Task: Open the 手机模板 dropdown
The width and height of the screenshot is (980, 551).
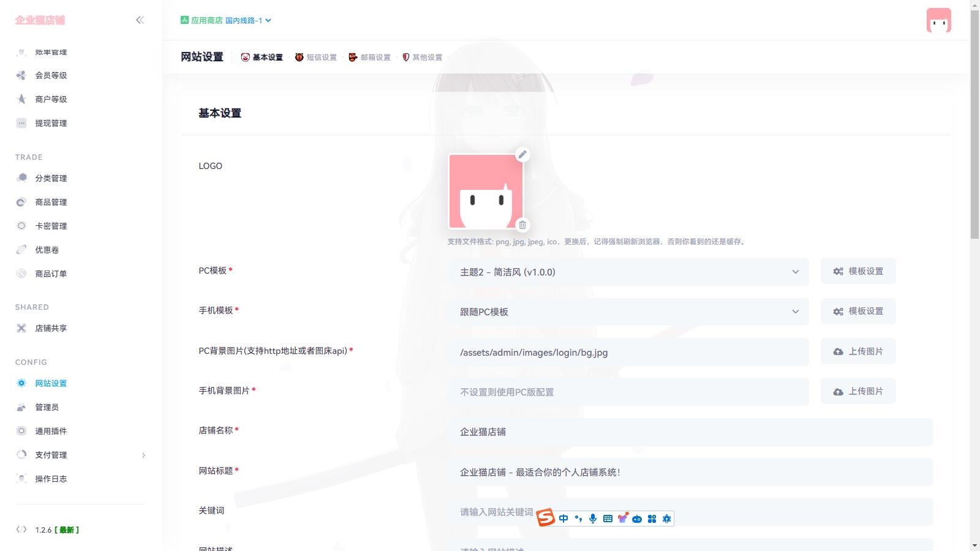Action: (628, 312)
